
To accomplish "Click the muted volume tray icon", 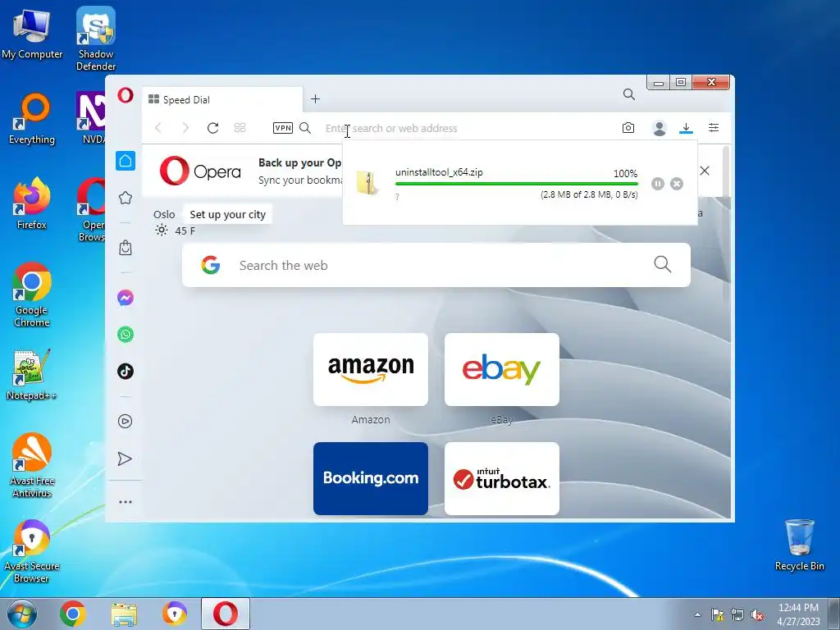I will click(x=757, y=614).
